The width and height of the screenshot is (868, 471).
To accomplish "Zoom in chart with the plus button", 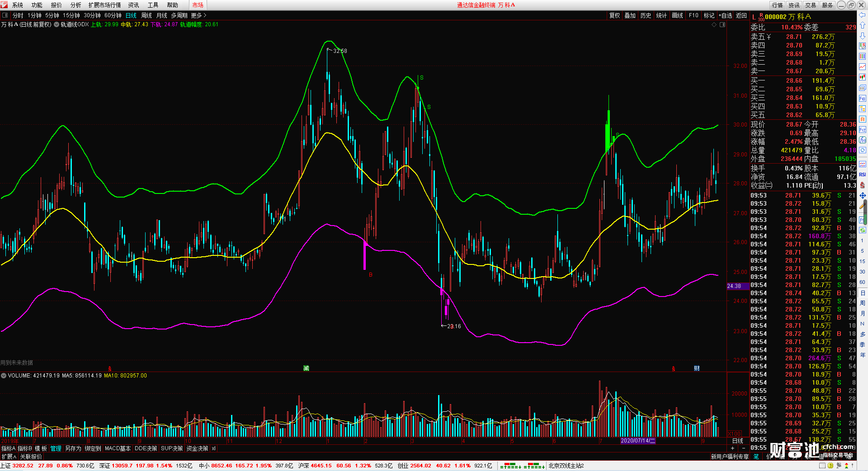I will 732,448.
